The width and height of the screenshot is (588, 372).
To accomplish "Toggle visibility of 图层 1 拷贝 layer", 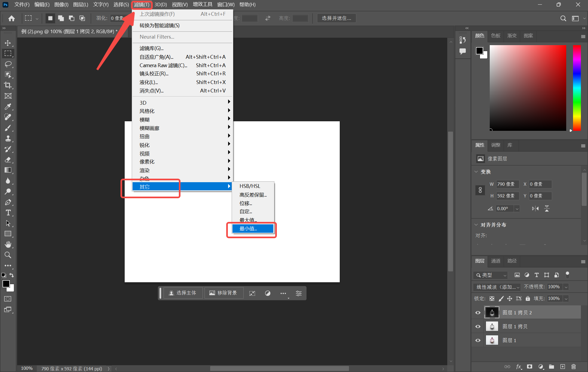I will pos(478,326).
